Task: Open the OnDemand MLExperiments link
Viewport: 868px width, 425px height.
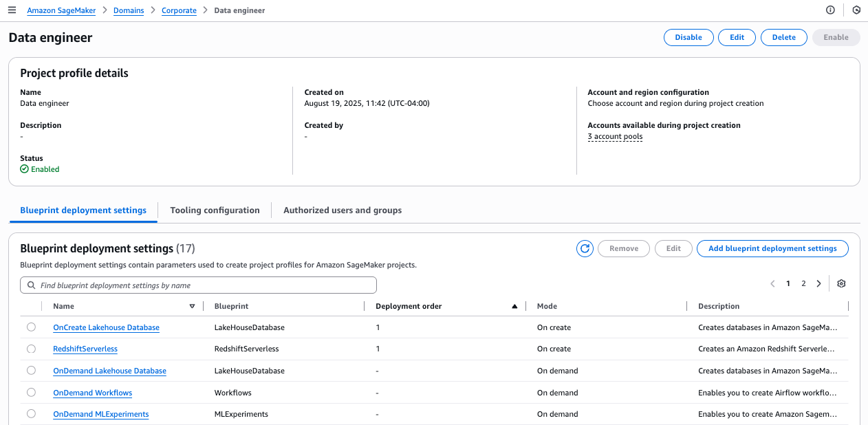Action: click(x=101, y=415)
